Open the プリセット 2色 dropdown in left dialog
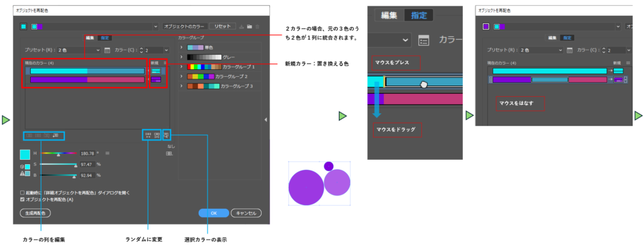This screenshot has width=644, height=246. click(79, 50)
